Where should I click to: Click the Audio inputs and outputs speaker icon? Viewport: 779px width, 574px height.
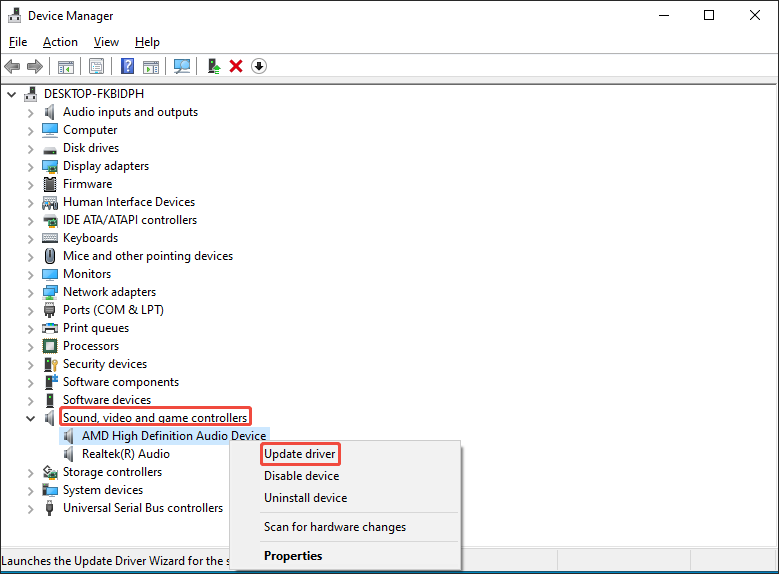pyautogui.click(x=50, y=112)
